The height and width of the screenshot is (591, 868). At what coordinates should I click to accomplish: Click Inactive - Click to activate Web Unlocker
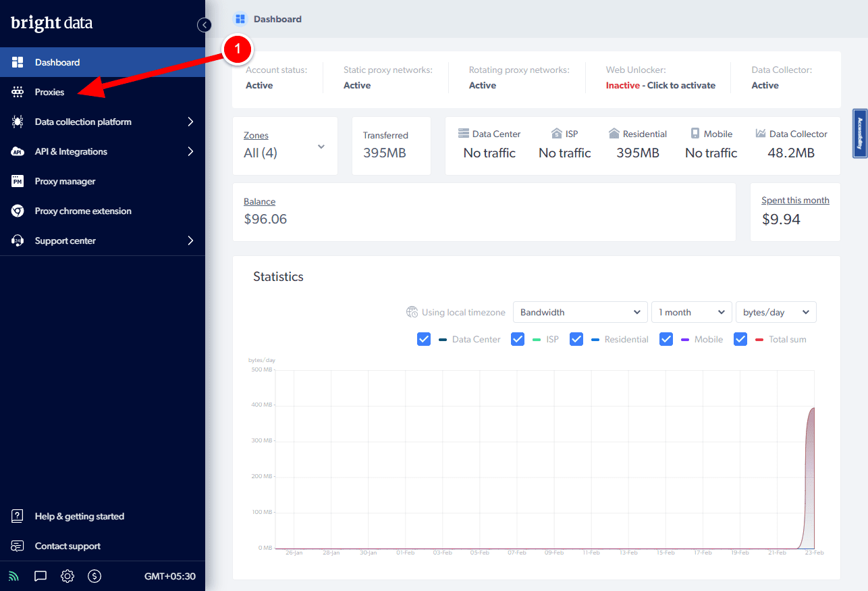tap(660, 86)
